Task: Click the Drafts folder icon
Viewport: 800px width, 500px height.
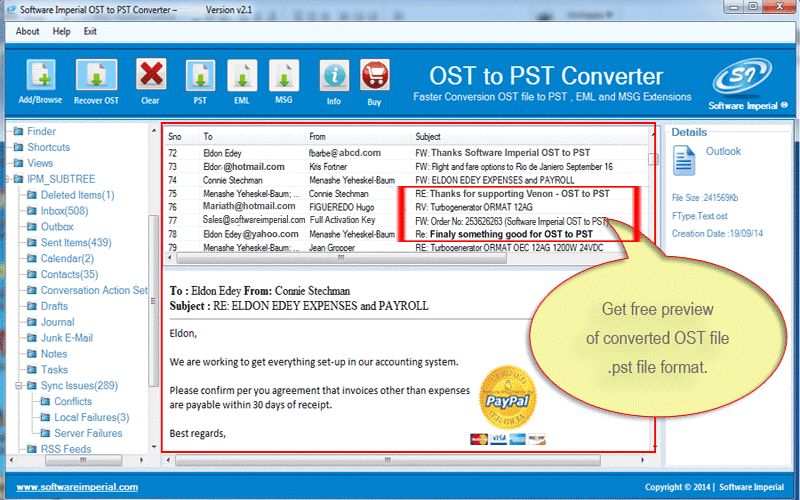Action: [x=32, y=306]
